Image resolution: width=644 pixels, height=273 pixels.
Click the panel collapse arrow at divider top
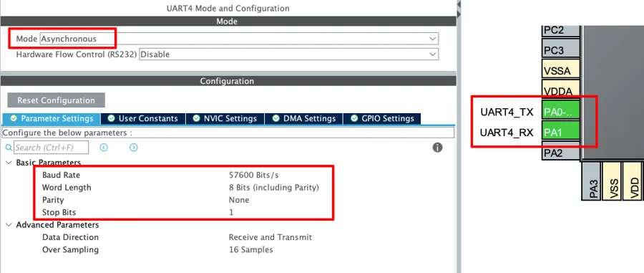tap(459, 4)
